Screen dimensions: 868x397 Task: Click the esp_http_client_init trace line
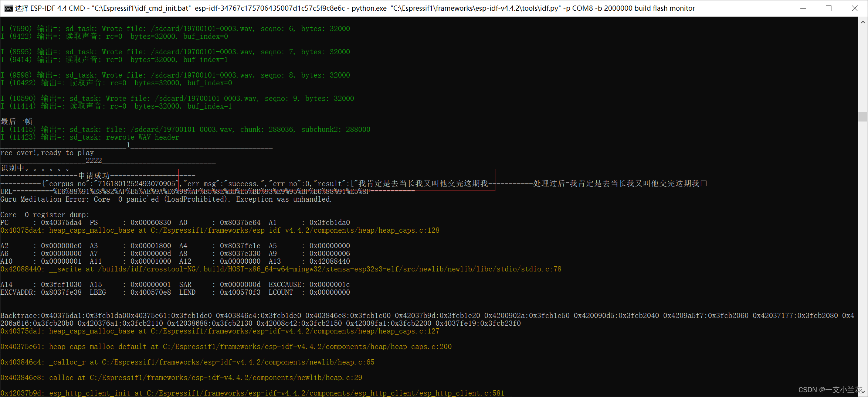coord(252,393)
